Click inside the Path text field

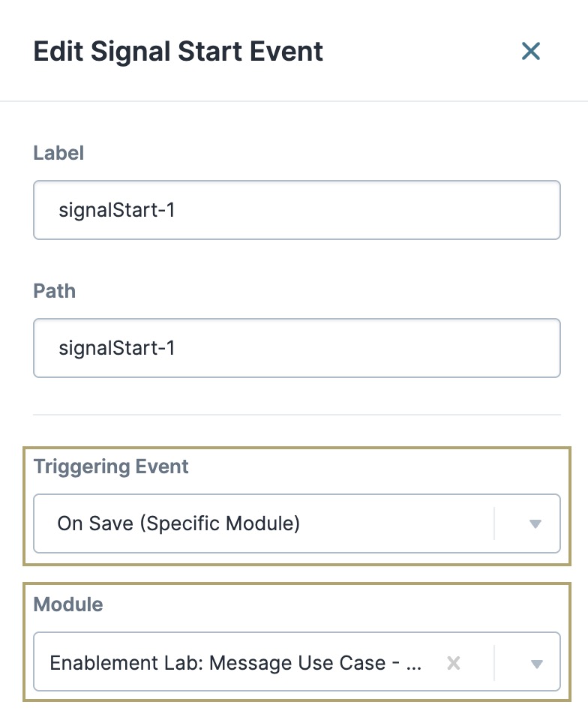296,348
